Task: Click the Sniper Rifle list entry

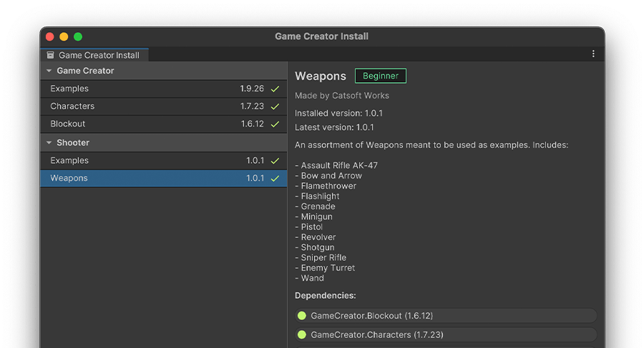Action: pos(321,258)
